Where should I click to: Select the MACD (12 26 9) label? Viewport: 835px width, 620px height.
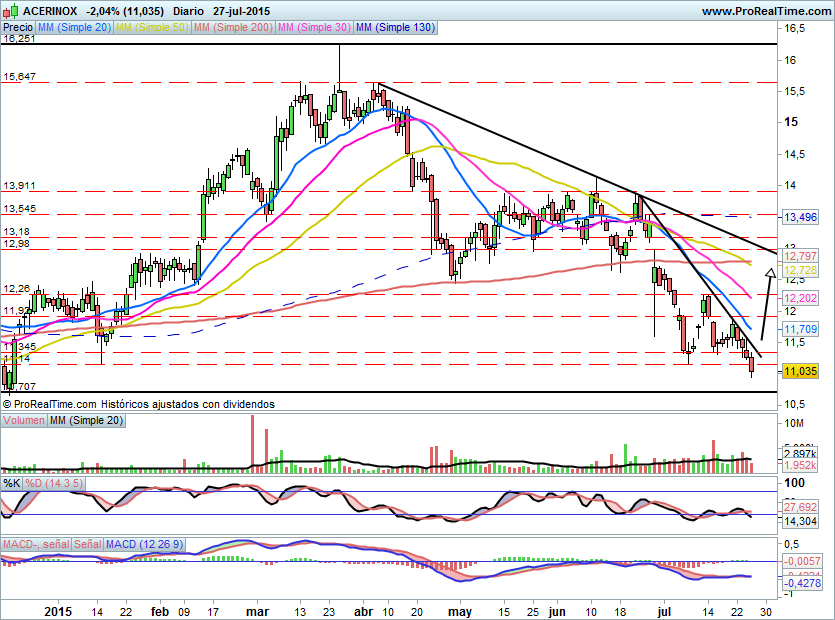pos(144,544)
